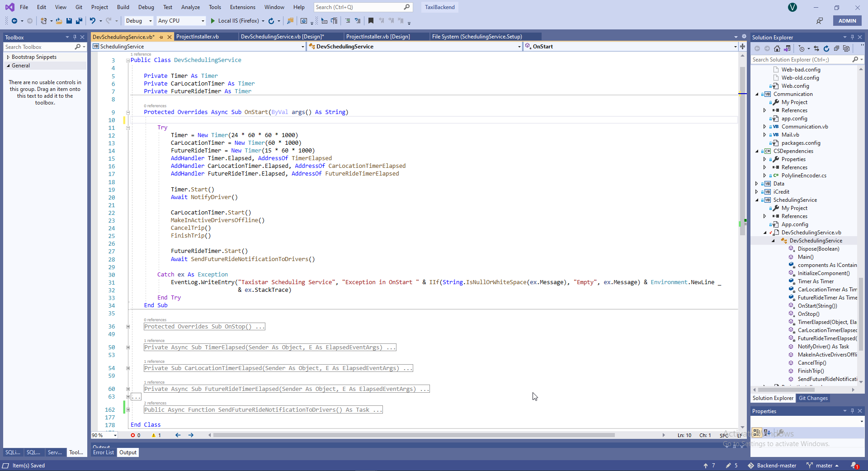
Task: Switch to the Git Changes tab
Action: (813, 398)
